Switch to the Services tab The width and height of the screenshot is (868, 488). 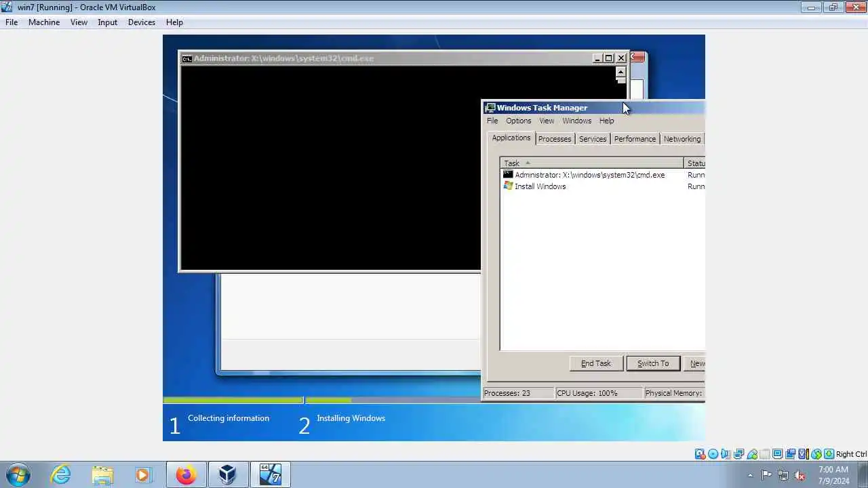pos(593,139)
